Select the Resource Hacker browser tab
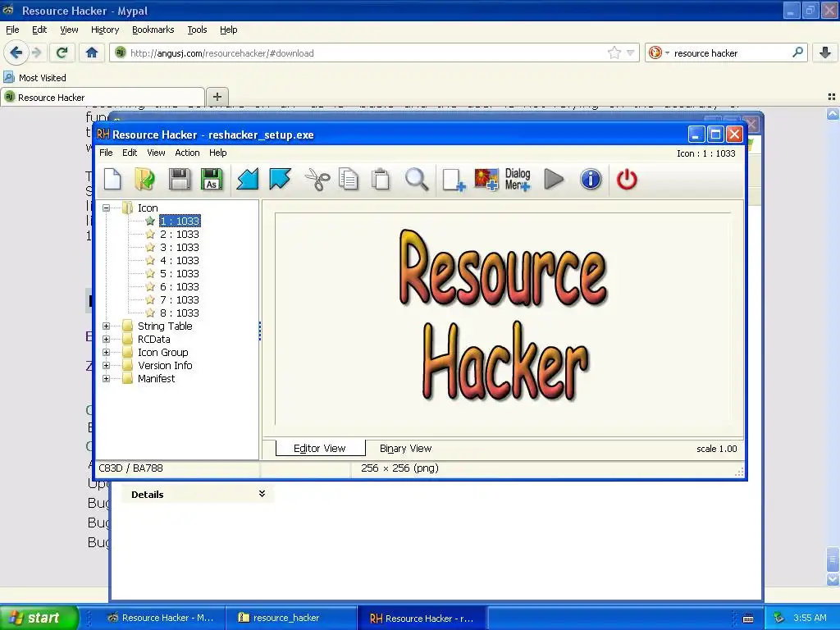The image size is (840, 630). point(103,97)
